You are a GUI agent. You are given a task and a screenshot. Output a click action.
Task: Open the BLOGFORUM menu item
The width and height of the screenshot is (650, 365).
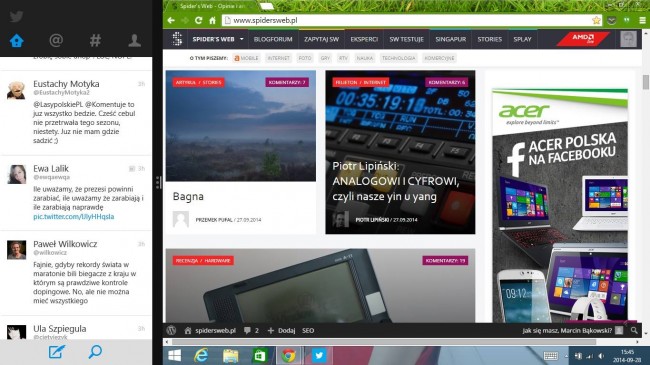pos(273,39)
